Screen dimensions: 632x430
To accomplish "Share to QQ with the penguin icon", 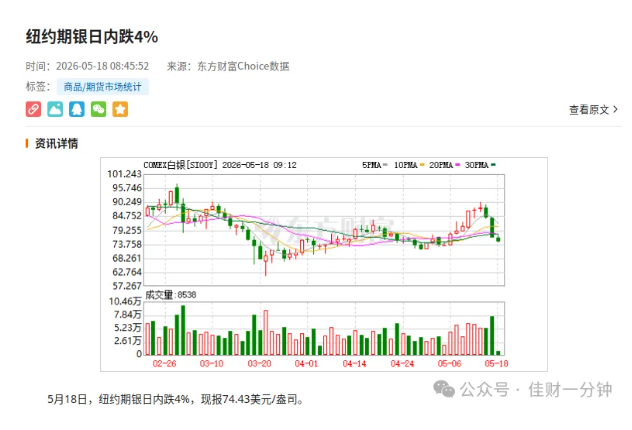I will 77,109.
